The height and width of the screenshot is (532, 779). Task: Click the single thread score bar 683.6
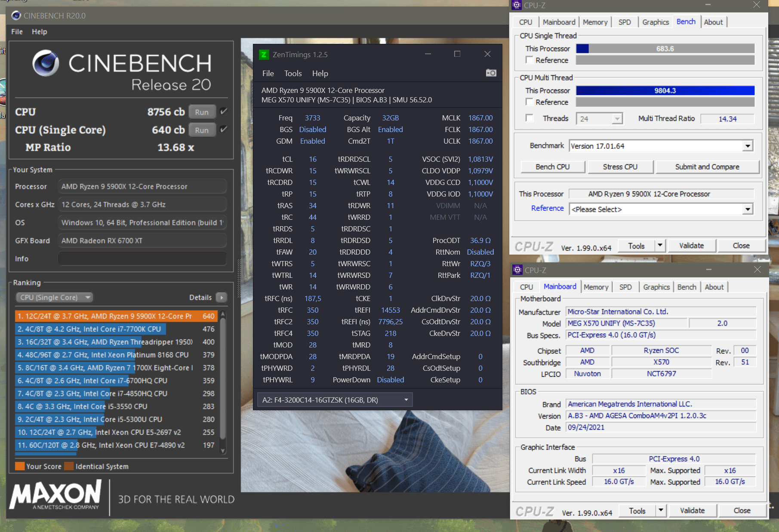point(665,49)
